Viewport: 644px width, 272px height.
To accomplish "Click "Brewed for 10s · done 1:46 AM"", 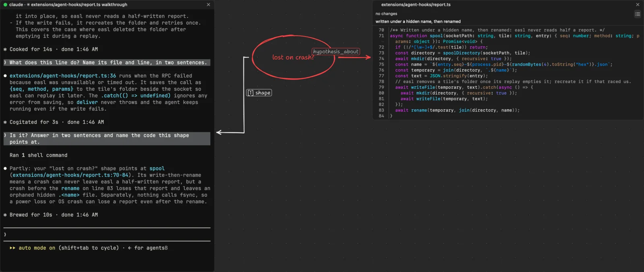I will [x=51, y=215].
